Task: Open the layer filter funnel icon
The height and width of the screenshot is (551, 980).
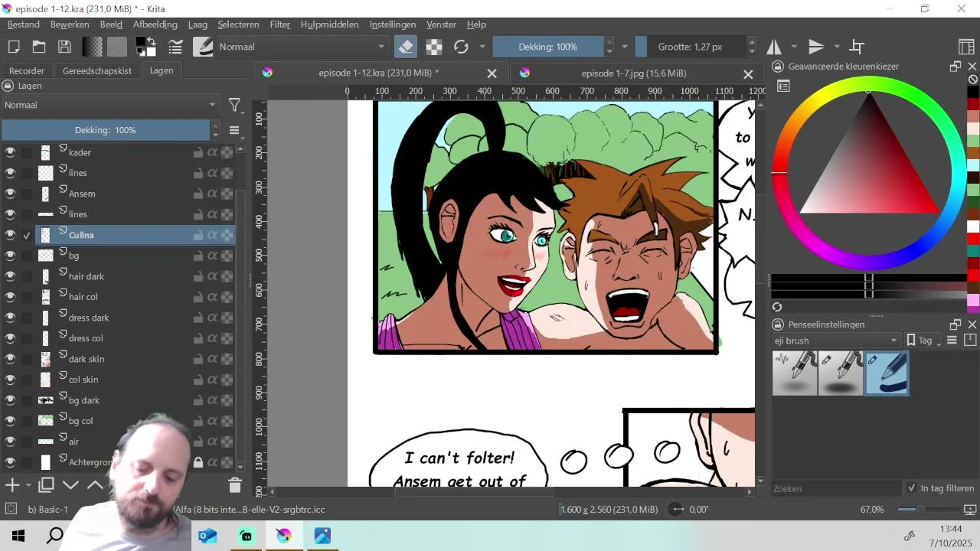Action: [234, 105]
